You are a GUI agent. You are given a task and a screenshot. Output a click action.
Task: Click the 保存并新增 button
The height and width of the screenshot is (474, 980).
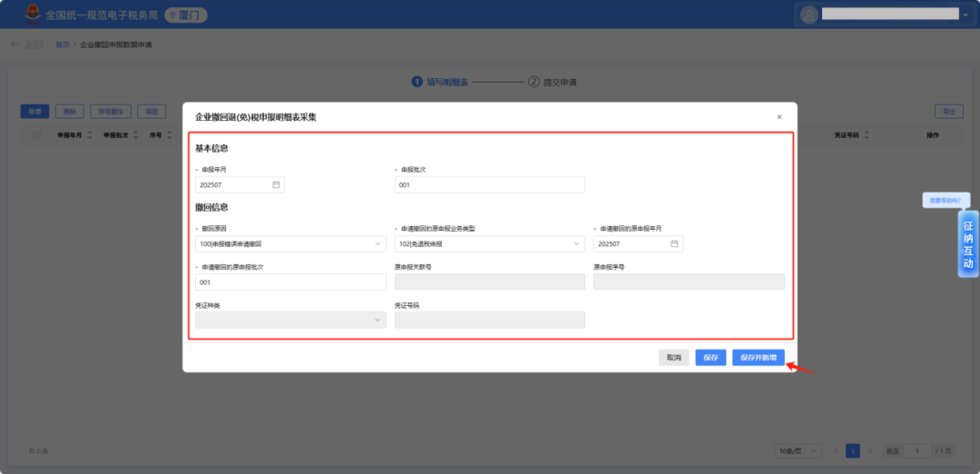pos(758,358)
